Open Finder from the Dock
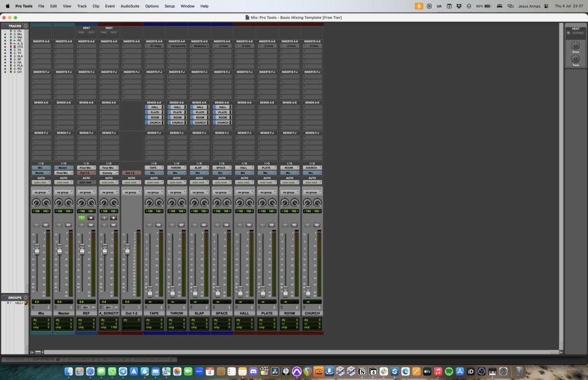588x380 pixels. coord(68,371)
